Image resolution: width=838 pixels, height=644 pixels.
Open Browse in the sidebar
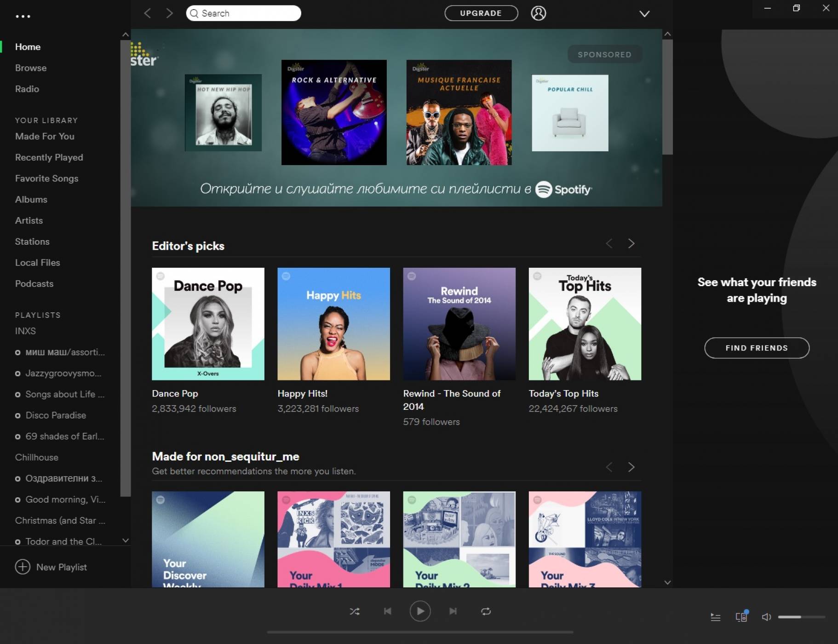point(31,68)
